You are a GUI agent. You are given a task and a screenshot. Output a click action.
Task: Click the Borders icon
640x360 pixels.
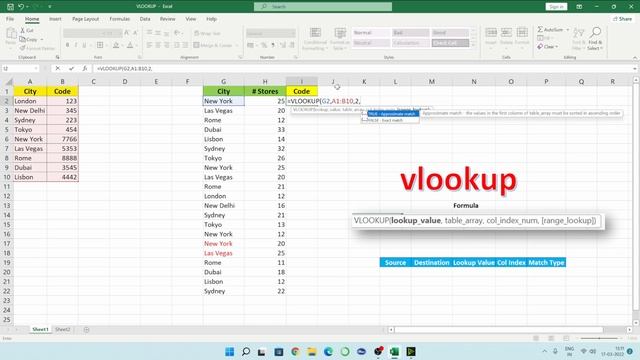click(x=100, y=45)
